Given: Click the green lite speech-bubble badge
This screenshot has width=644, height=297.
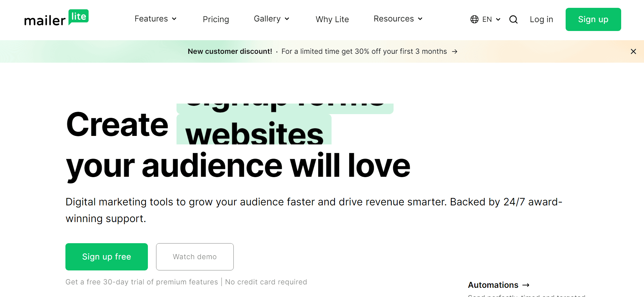Looking at the screenshot, I should coord(78,17).
